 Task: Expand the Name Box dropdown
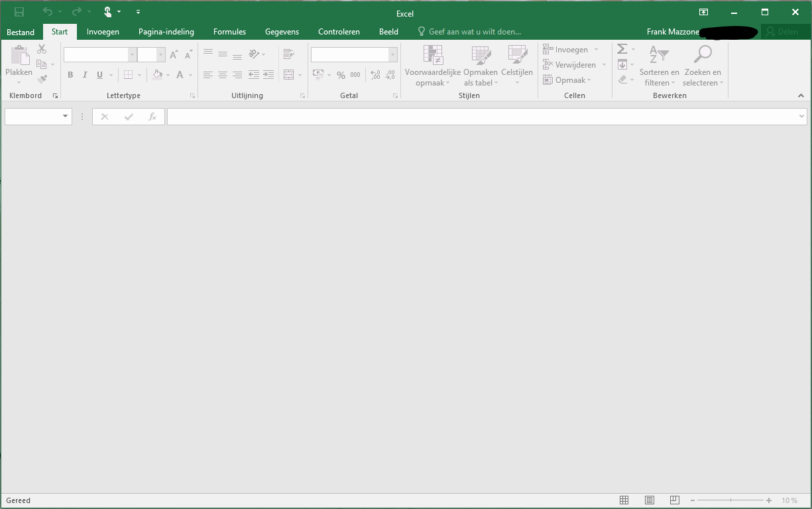[65, 117]
